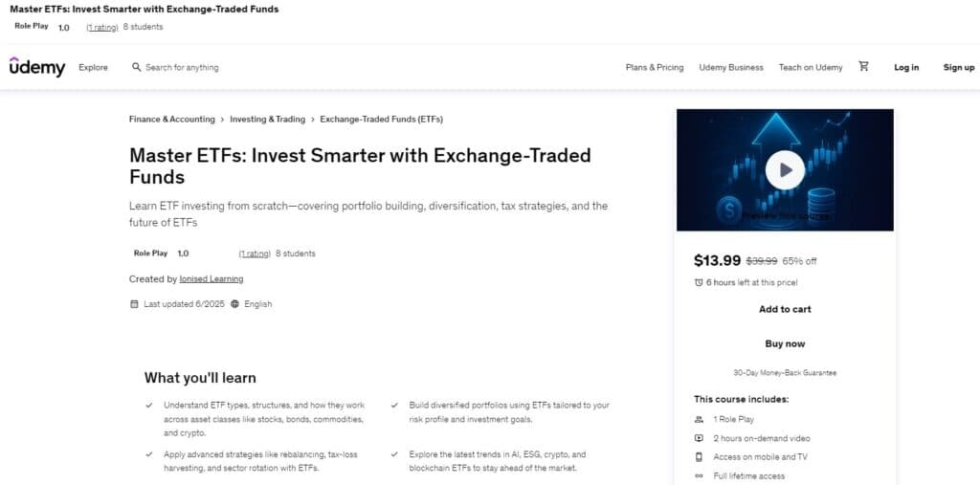Open the shopping cart

[864, 67]
